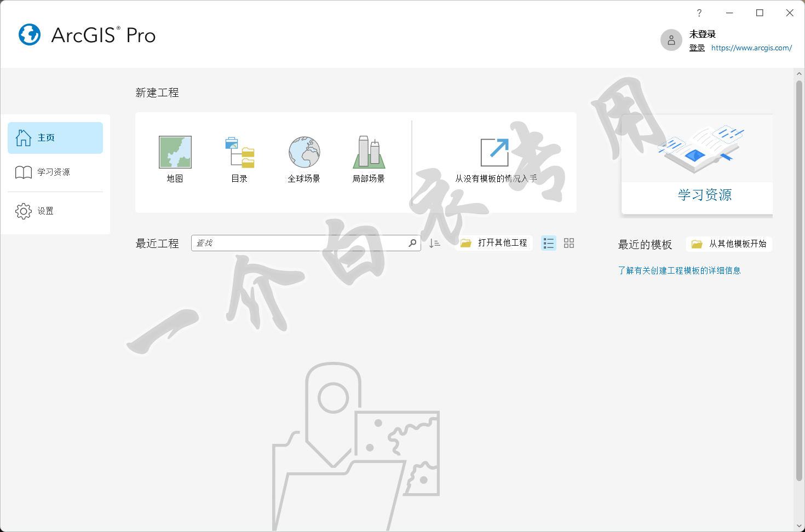Click the 最近工程 heading

coord(157,244)
